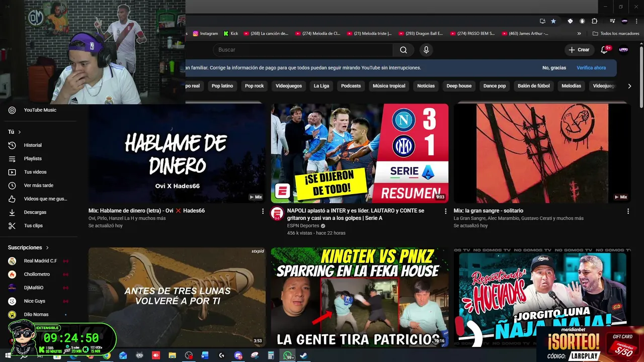644x362 pixels.
Task: Click the YouTube search magnifier button
Action: click(x=404, y=50)
